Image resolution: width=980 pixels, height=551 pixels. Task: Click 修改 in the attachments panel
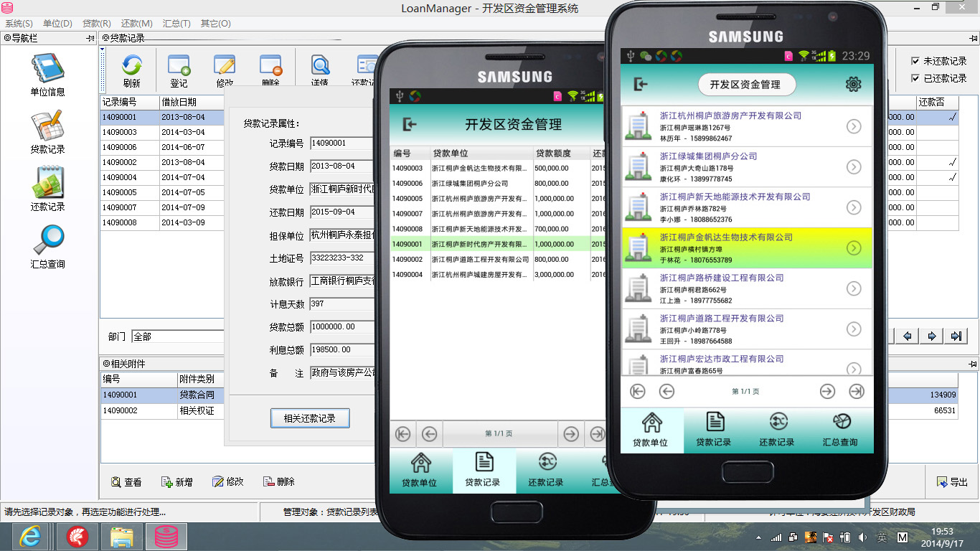(x=228, y=482)
